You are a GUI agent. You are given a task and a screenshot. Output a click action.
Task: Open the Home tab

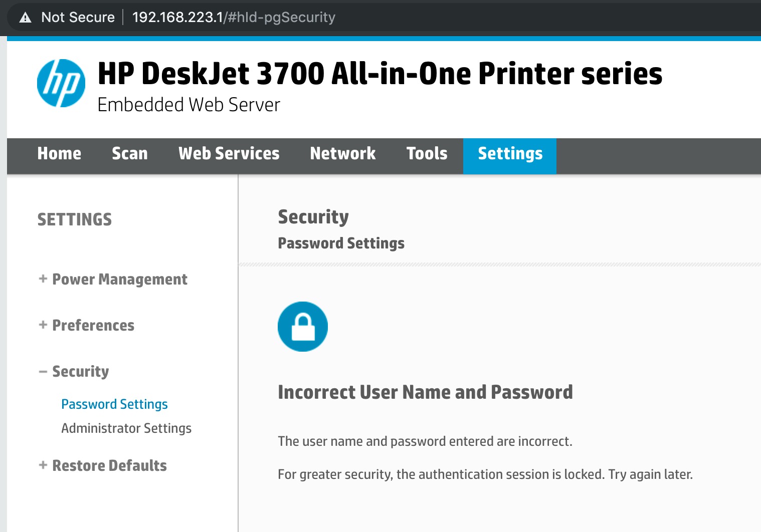pyautogui.click(x=59, y=153)
